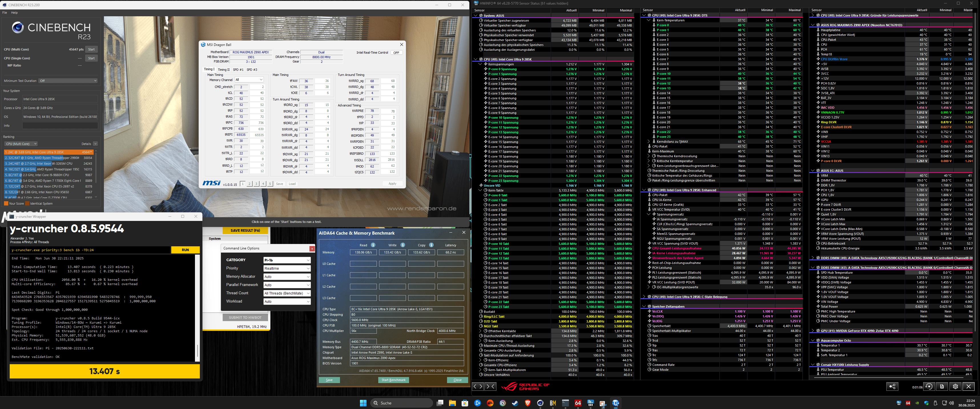Open Minimum Test Duration dropdown
The height and width of the screenshot is (409, 980).
(x=68, y=81)
